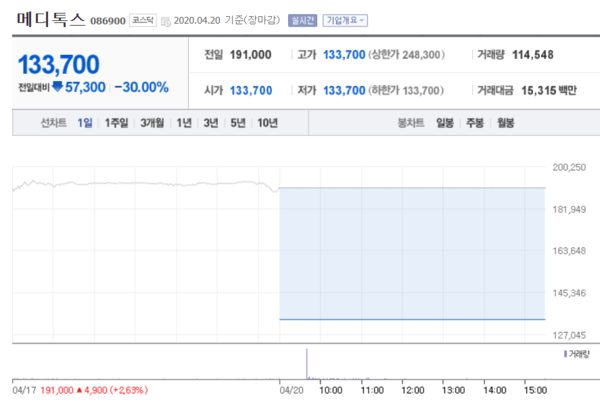Switch to the 3개월 chart range
The height and width of the screenshot is (407, 600).
[x=152, y=123]
